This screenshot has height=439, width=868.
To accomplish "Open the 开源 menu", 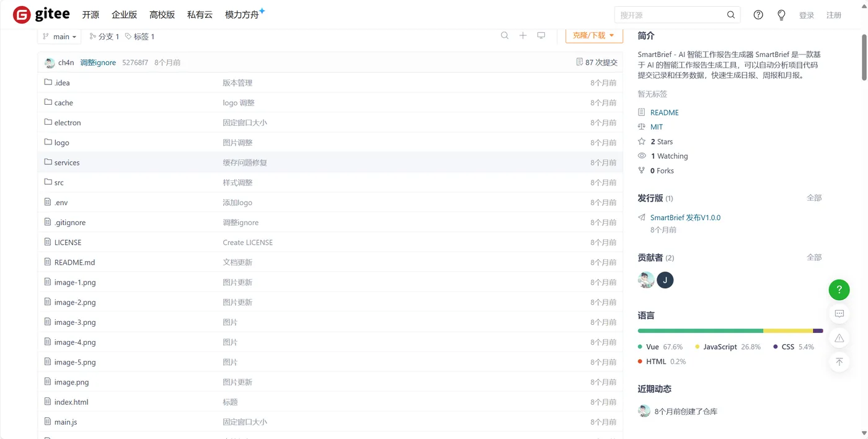I will [91, 15].
